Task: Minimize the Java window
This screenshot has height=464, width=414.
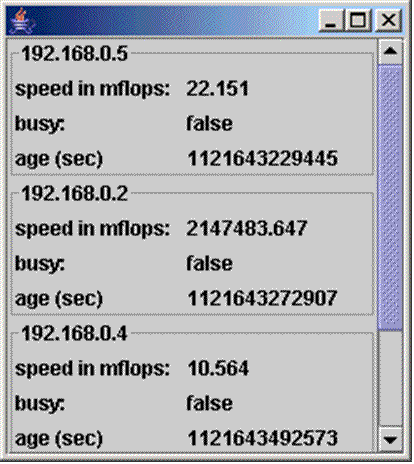Action: [330, 21]
